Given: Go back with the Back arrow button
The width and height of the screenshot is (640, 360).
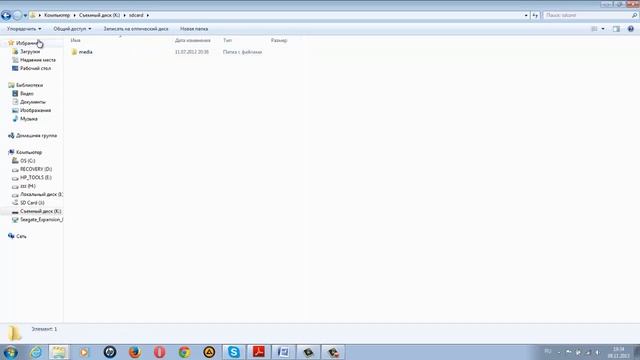Looking at the screenshot, I should (6, 16).
